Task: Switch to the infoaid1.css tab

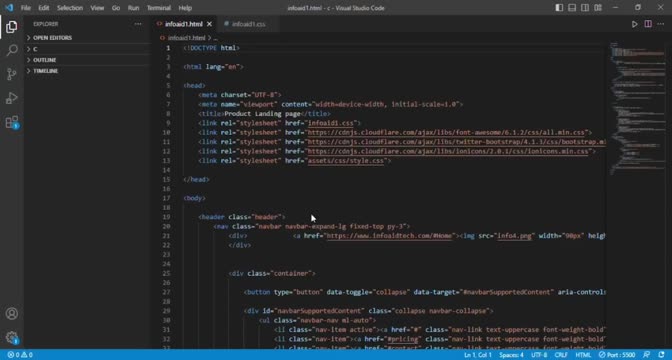Action: [x=248, y=24]
